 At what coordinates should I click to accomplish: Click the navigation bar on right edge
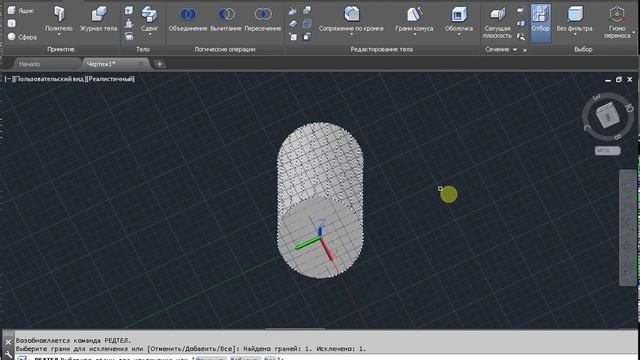pyautogui.click(x=628, y=228)
